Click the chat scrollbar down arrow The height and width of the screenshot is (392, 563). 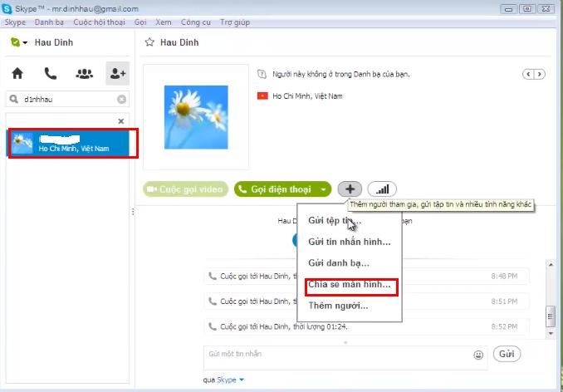(551, 334)
